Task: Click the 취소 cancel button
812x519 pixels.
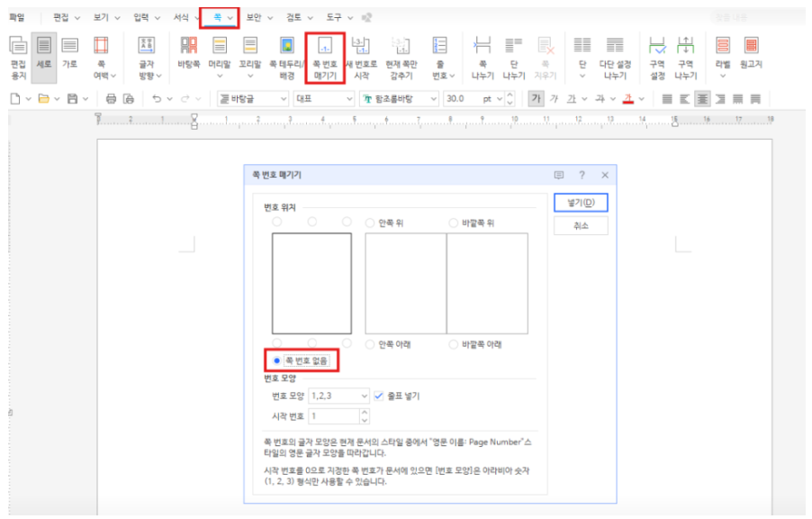Action: tap(581, 226)
